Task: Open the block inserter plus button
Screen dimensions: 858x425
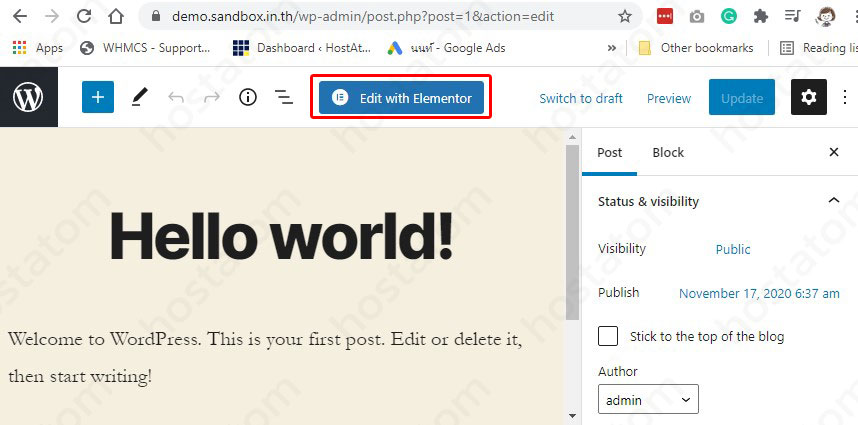Action: coord(98,97)
